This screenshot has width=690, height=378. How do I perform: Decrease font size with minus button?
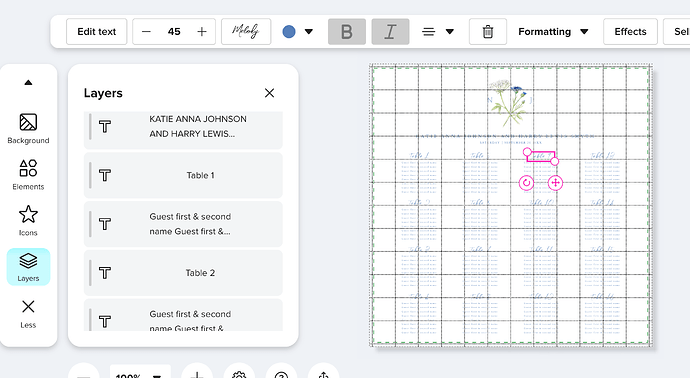147,32
